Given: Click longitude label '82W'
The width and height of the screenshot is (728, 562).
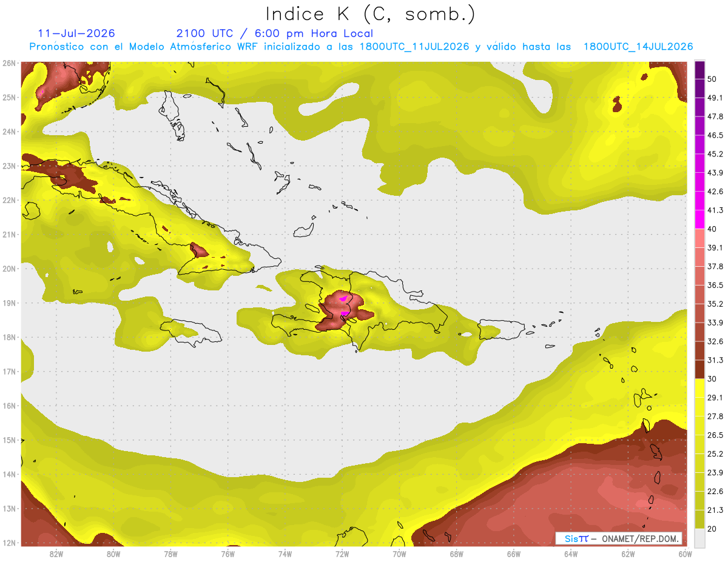Looking at the screenshot, I should 56,554.
